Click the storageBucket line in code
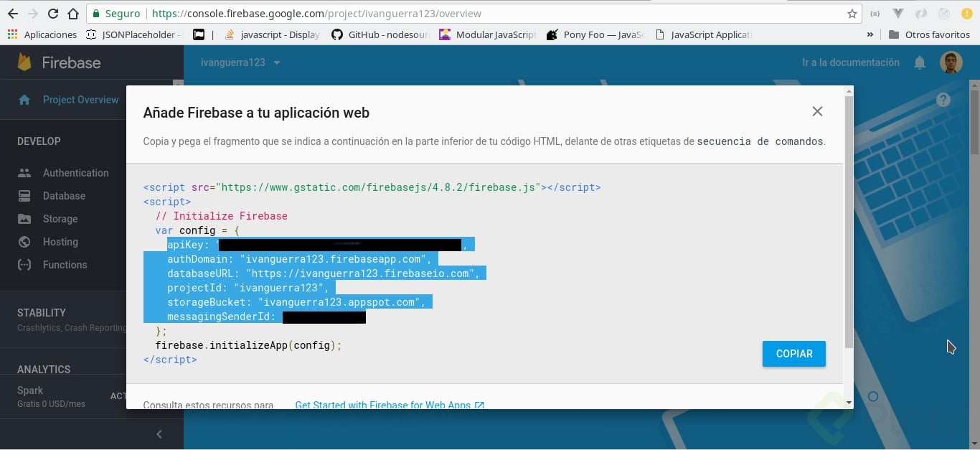980x450 pixels. pos(296,302)
